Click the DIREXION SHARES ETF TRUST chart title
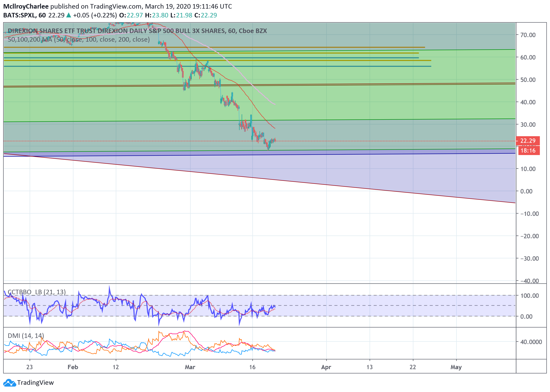Viewport: 550px width, 392px height. click(137, 31)
